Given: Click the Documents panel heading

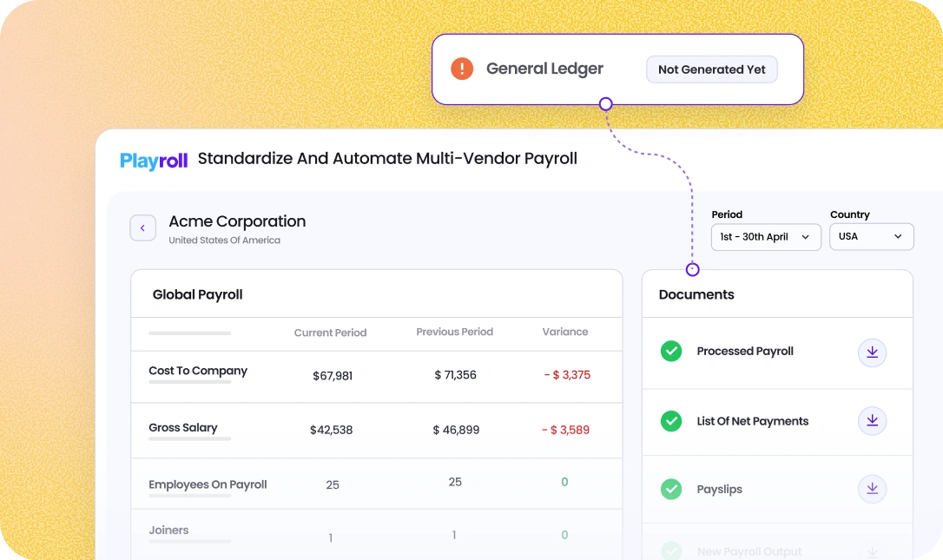Looking at the screenshot, I should 696,294.
